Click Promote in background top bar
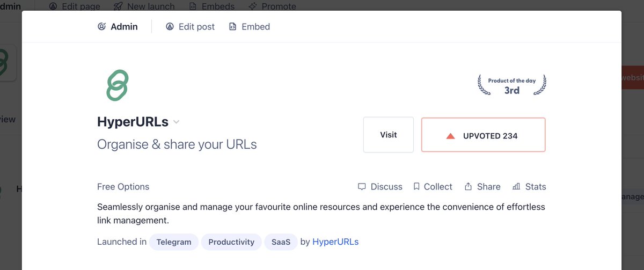Screen dimensions: 644x270 pos(272,6)
